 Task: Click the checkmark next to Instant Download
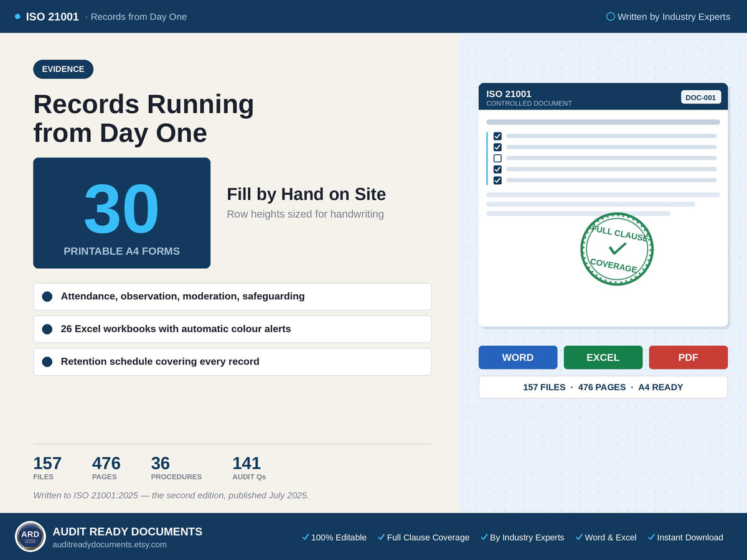[651, 537]
